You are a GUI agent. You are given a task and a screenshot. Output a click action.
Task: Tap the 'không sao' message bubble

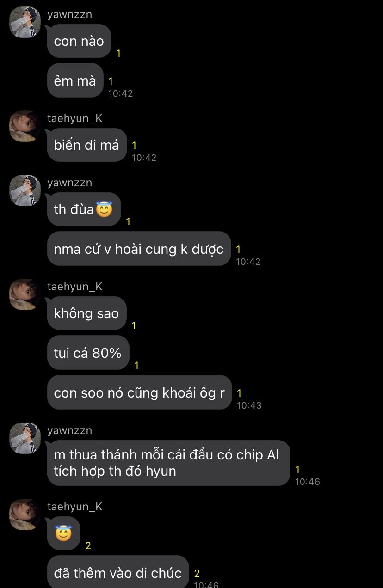coord(86,313)
